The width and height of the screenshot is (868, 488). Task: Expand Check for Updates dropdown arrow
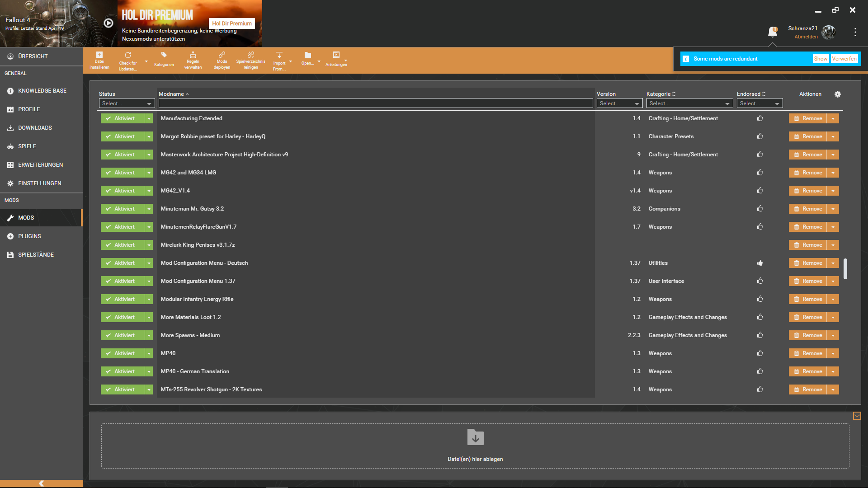point(146,61)
